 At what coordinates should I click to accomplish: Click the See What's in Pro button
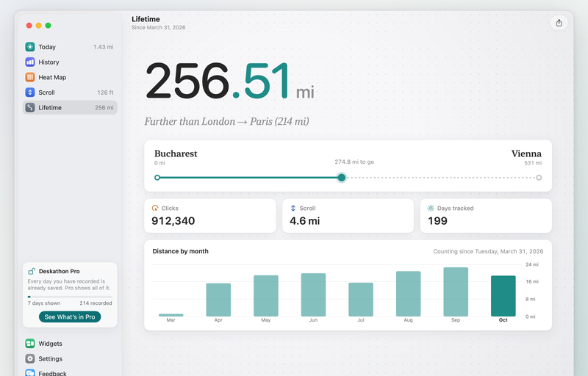[x=70, y=317]
